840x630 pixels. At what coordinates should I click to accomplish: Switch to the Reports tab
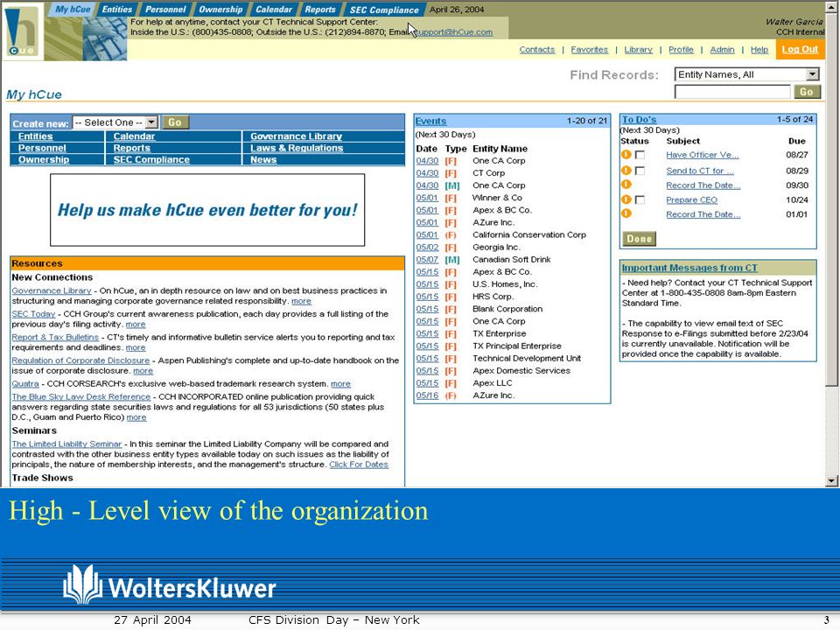(x=320, y=9)
